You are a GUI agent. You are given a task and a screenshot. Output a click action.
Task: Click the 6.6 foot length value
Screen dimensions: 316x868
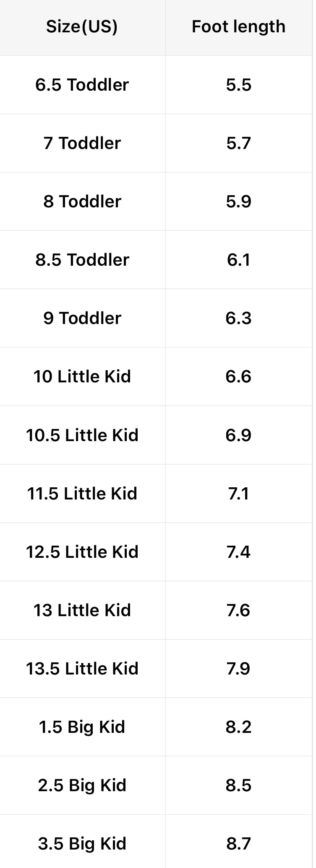[238, 376]
